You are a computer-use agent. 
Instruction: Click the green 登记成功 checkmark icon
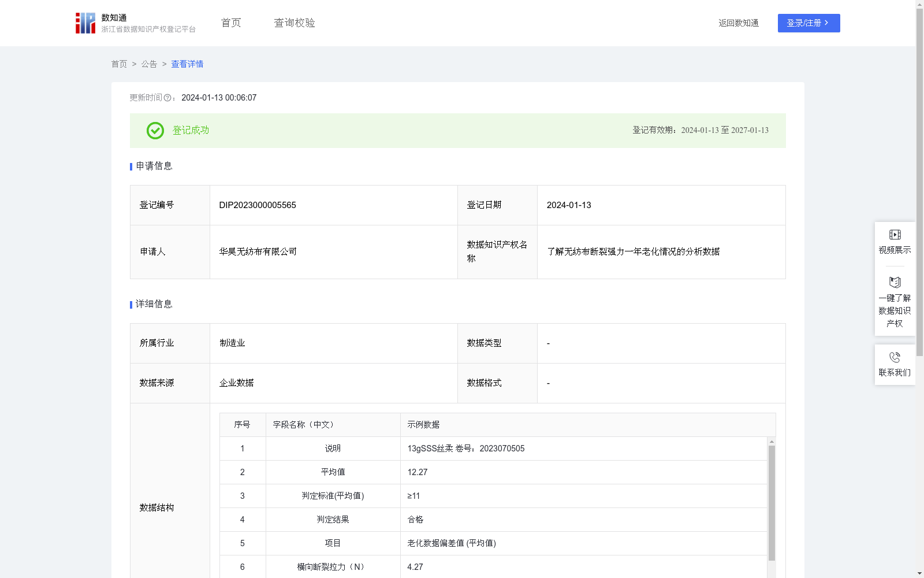pos(155,131)
